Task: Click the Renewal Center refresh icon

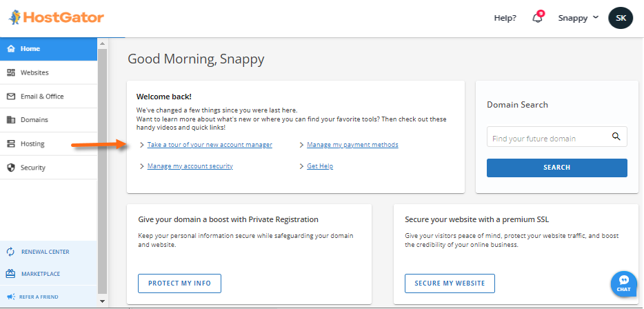Action: pos(10,252)
